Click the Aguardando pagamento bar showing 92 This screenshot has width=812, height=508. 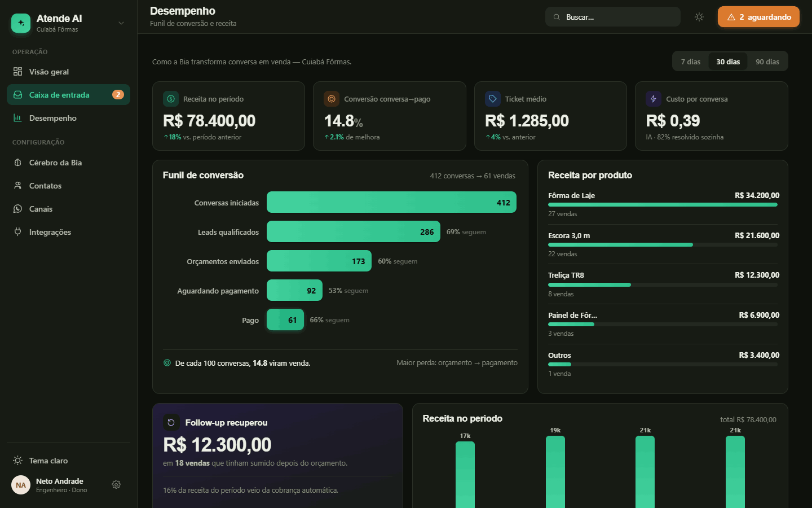[294, 290]
